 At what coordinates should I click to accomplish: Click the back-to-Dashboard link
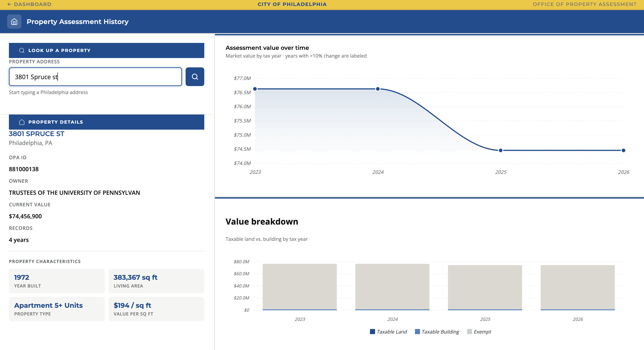[29, 4]
